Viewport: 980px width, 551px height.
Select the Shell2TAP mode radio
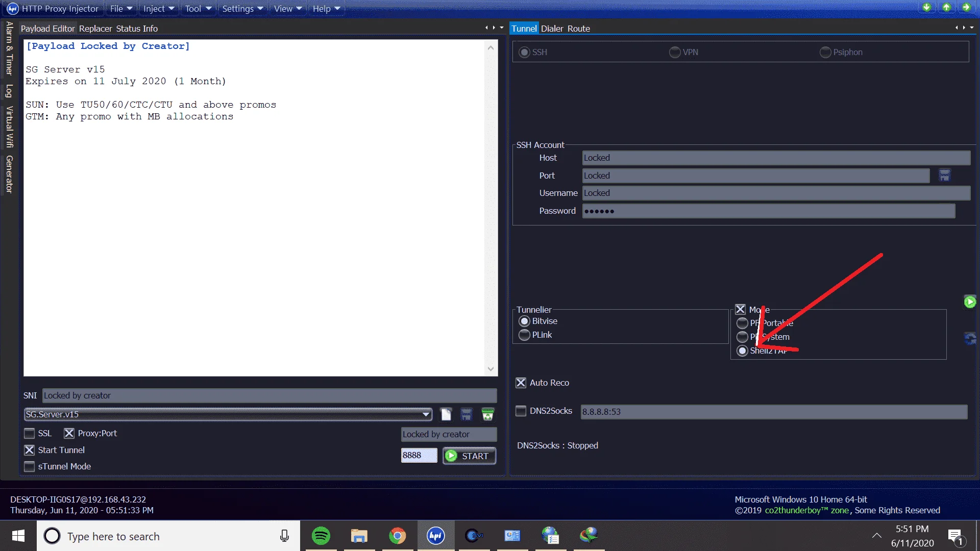tap(742, 350)
